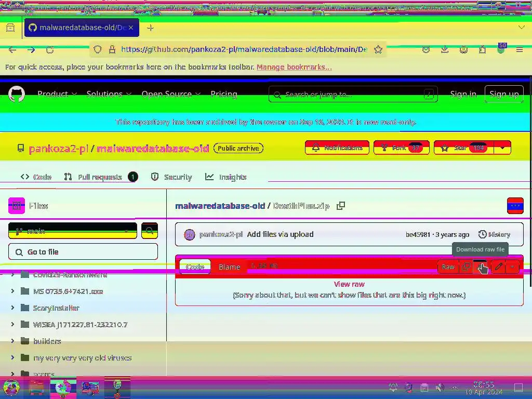Switch to the Code repository tab
Viewport: 532px width, 399px height.
coord(36,177)
